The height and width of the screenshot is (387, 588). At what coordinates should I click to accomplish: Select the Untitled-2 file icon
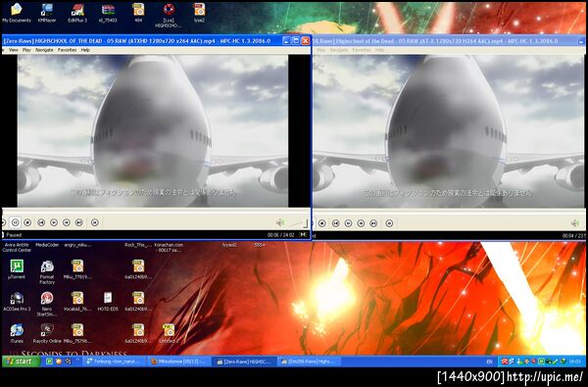(169, 333)
